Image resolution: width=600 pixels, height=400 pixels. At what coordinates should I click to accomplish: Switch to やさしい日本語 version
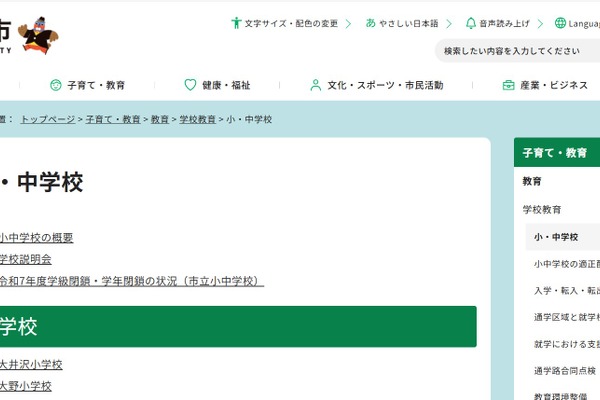click(x=408, y=24)
